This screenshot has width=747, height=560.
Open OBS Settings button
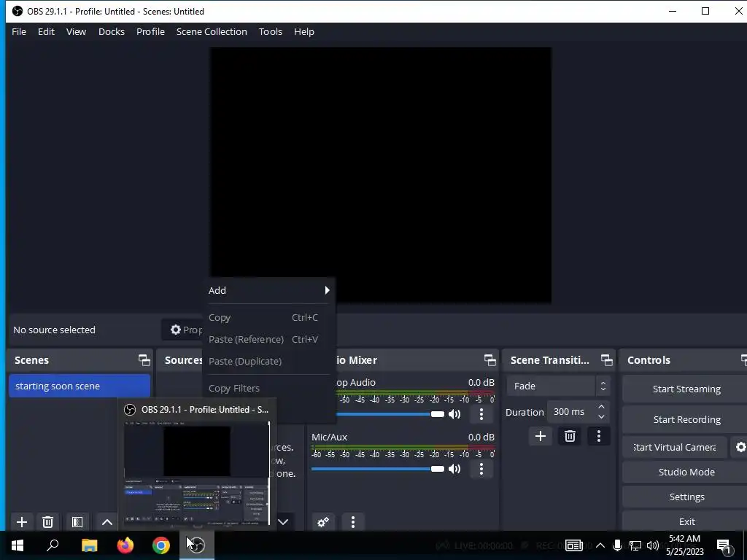tap(686, 497)
